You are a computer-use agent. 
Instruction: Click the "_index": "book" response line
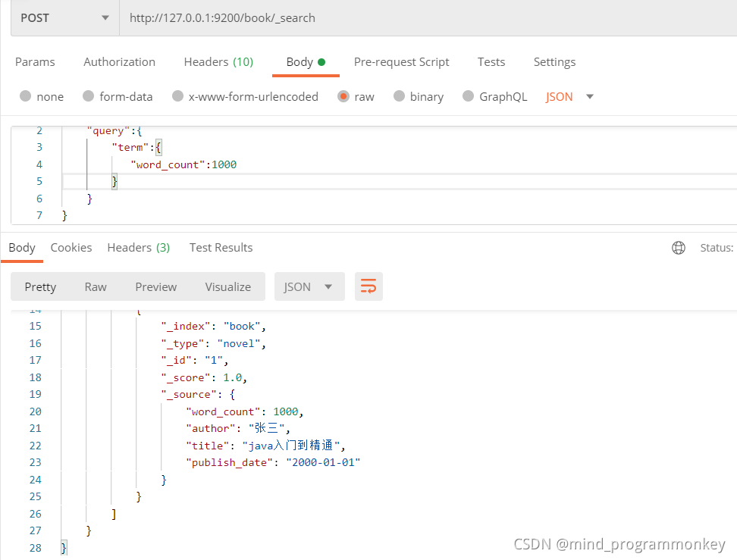(x=214, y=326)
